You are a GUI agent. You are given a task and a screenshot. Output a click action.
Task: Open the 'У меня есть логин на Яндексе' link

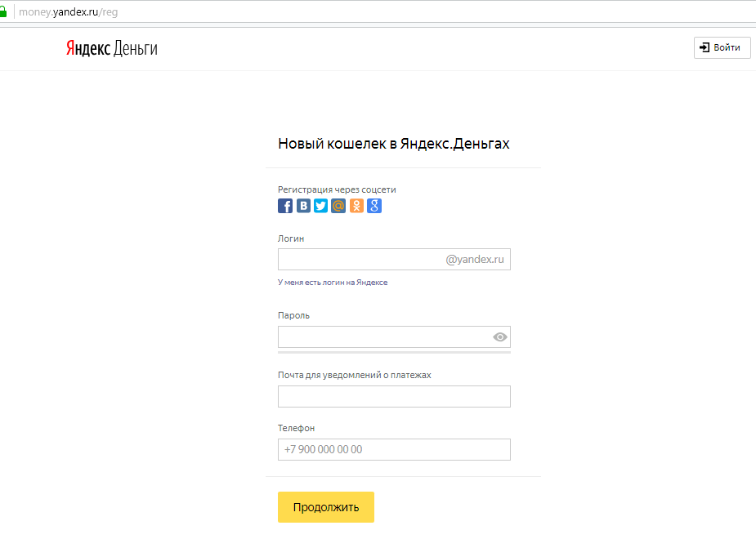333,283
